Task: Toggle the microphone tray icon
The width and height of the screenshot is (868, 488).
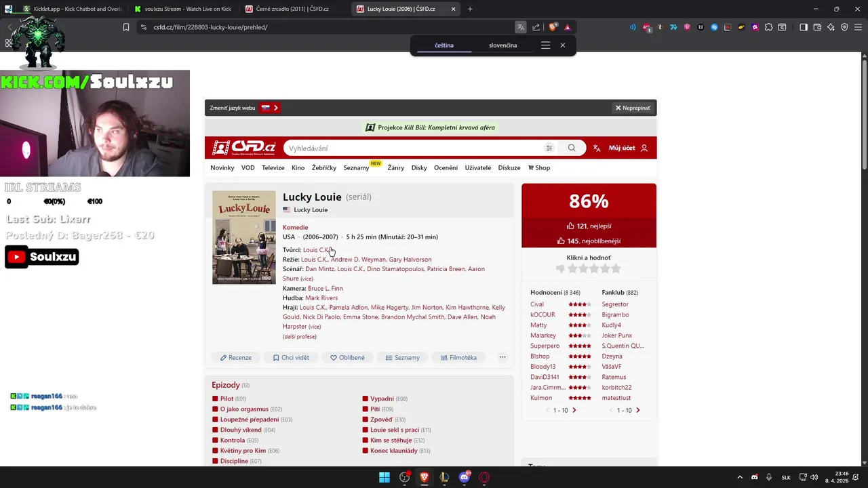Action: pos(770,477)
